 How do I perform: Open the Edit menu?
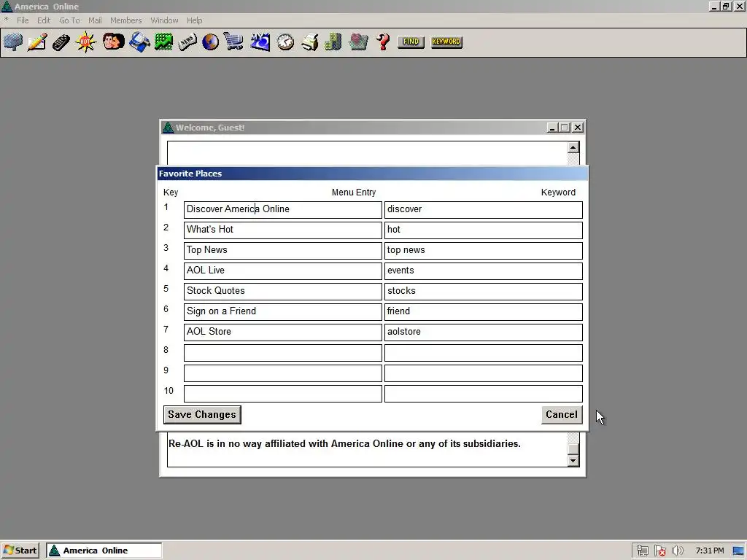[x=43, y=20]
